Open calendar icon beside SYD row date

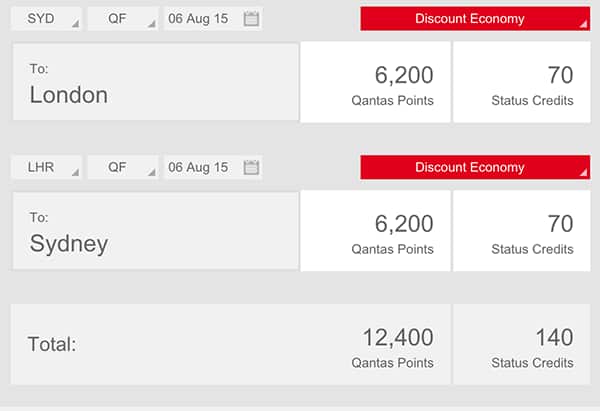pyautogui.click(x=251, y=19)
